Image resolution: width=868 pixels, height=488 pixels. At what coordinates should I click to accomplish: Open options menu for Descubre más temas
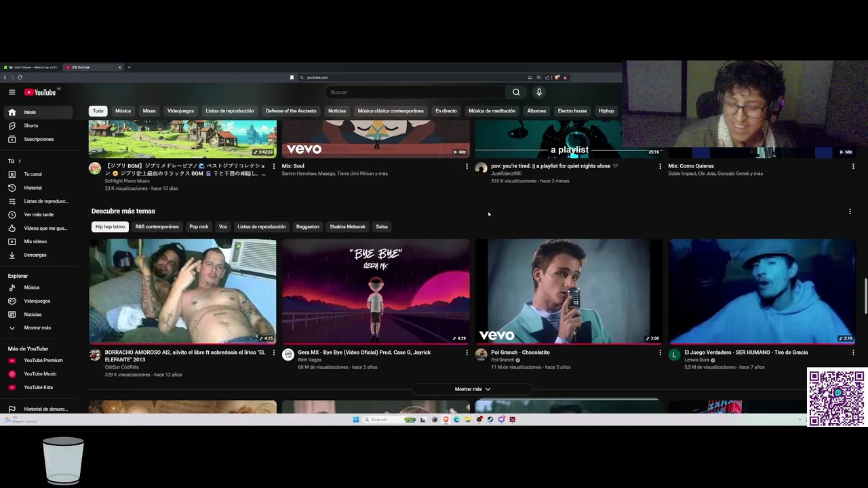pyautogui.click(x=850, y=211)
